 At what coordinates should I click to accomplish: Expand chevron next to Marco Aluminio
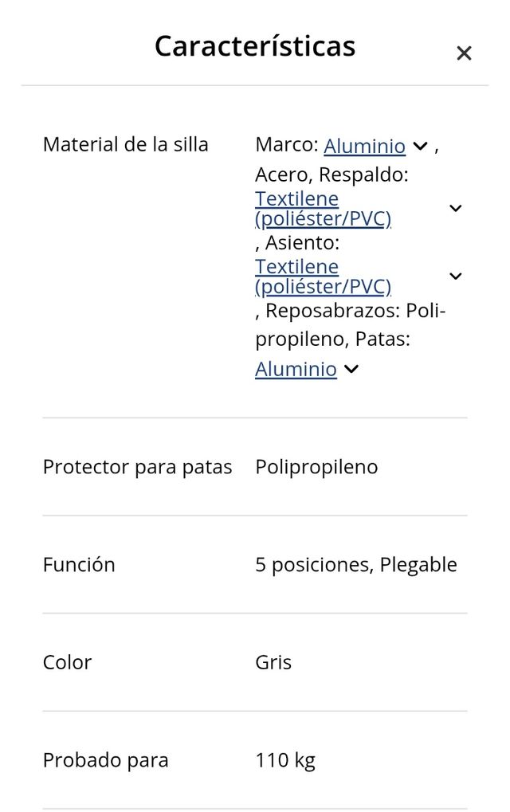point(421,147)
